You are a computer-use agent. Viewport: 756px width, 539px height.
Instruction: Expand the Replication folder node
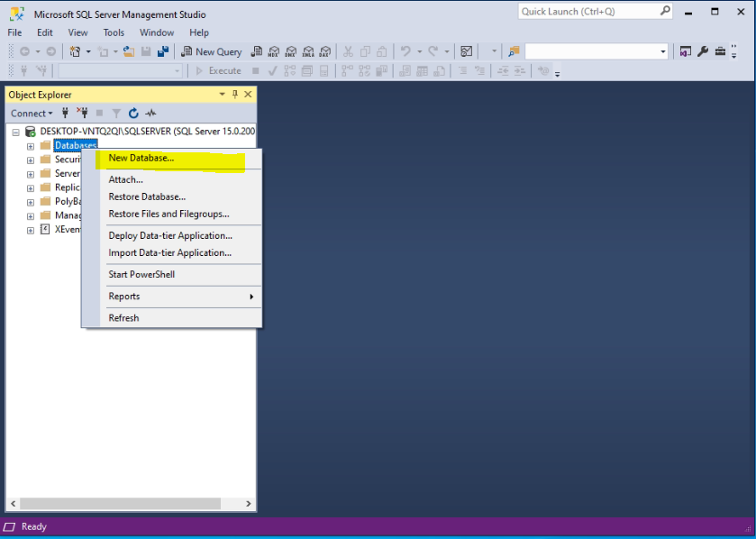click(31, 188)
